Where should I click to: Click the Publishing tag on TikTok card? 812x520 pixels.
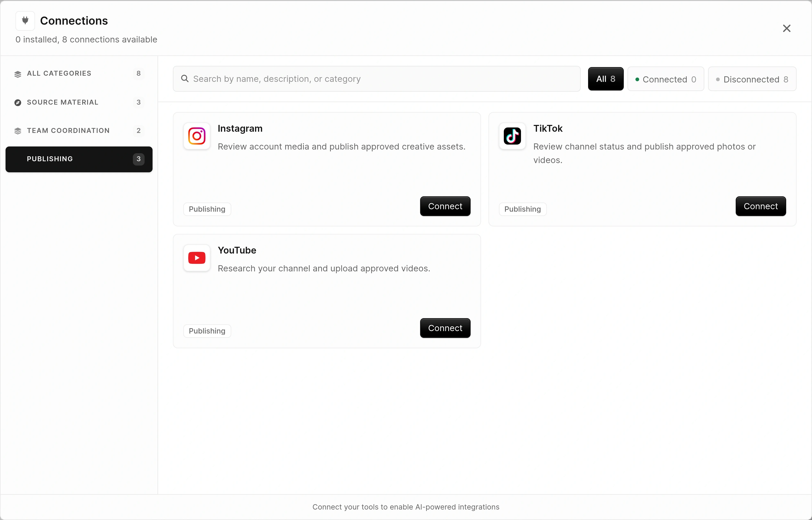pyautogui.click(x=523, y=209)
